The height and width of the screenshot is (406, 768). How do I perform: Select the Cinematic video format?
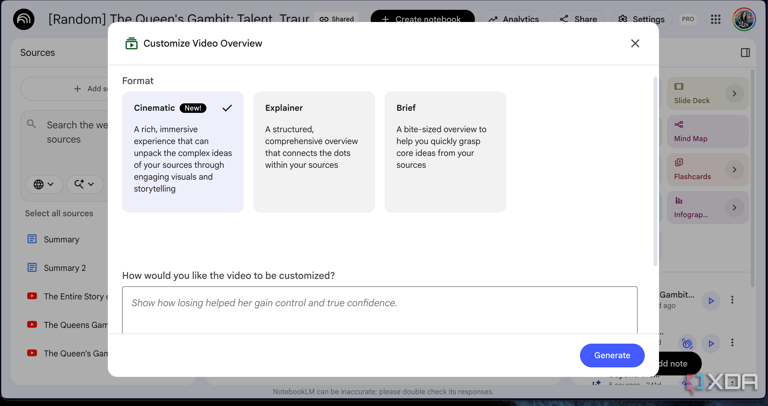(x=182, y=152)
